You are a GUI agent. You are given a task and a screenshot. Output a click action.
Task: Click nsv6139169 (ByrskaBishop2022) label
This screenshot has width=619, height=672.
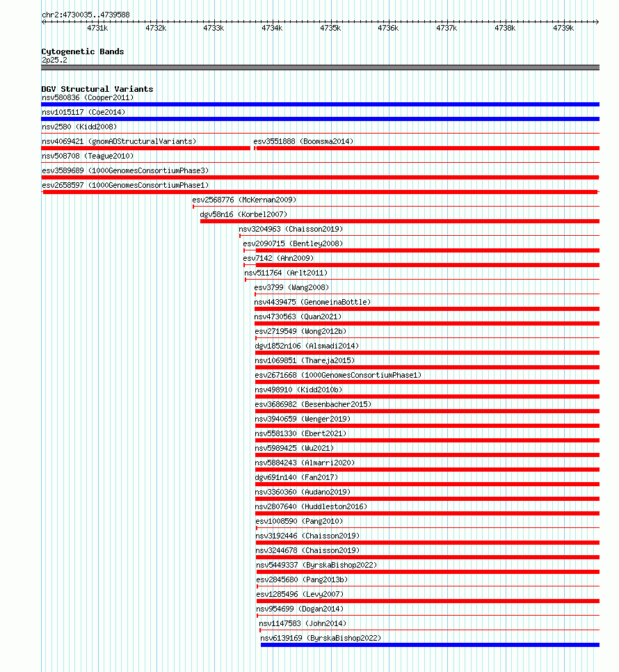[321, 638]
